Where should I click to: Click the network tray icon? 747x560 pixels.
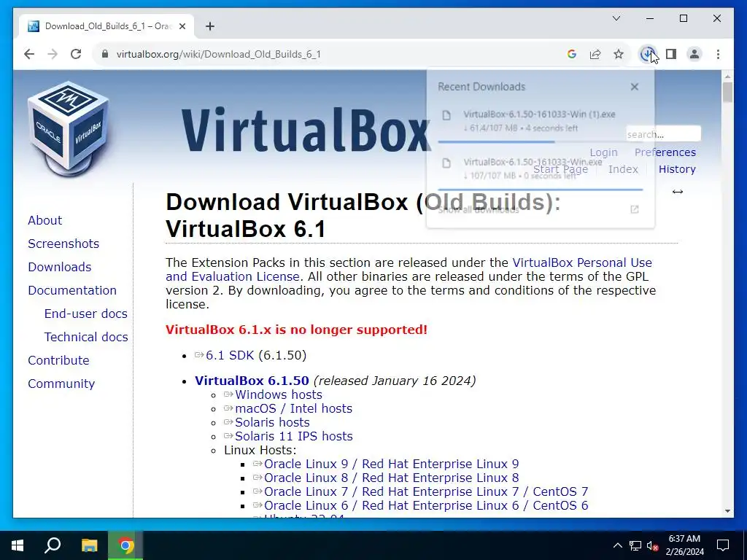pyautogui.click(x=635, y=545)
